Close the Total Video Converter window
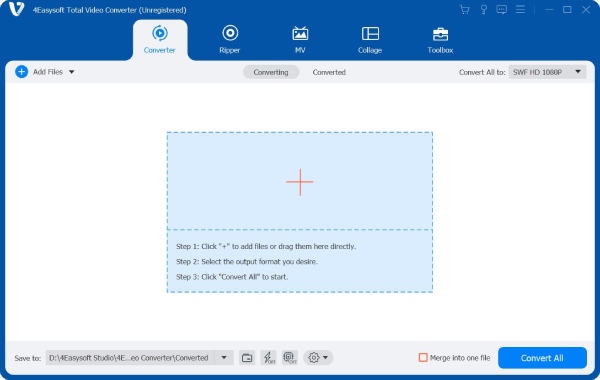This screenshot has width=600, height=380. point(586,10)
